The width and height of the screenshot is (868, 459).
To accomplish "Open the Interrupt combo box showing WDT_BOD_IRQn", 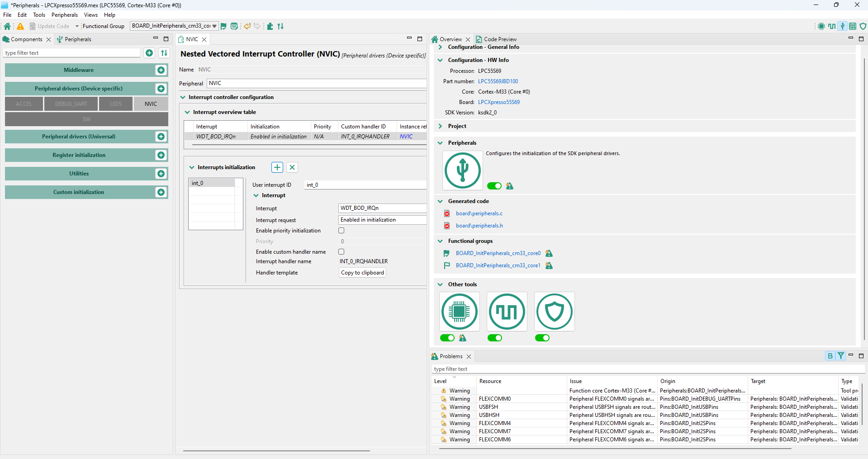I will (383, 208).
